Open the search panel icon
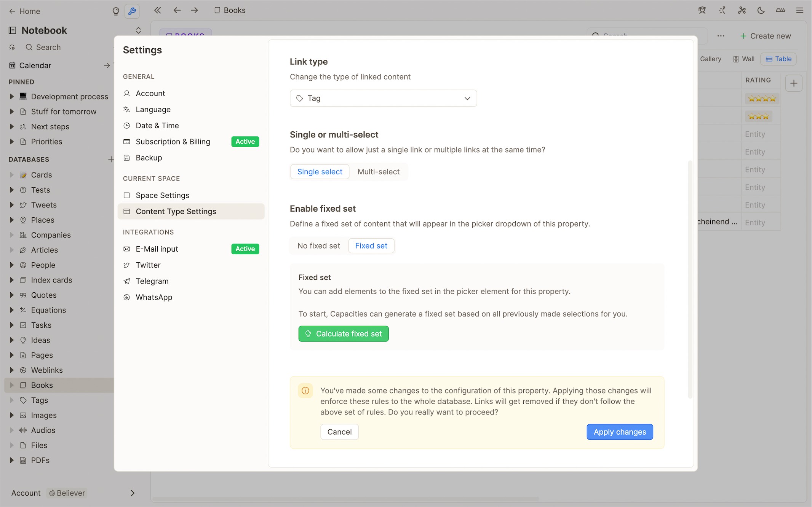This screenshot has height=507, width=812. pos(29,47)
